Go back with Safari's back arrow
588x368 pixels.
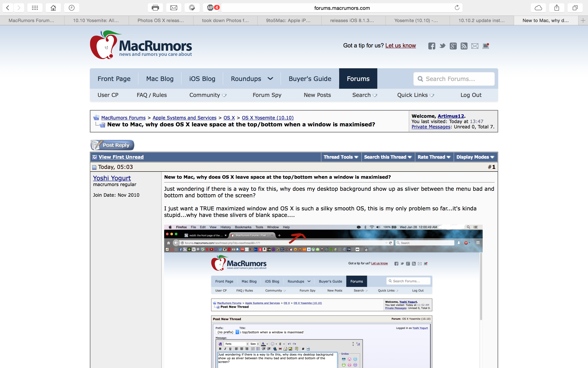pyautogui.click(x=8, y=8)
